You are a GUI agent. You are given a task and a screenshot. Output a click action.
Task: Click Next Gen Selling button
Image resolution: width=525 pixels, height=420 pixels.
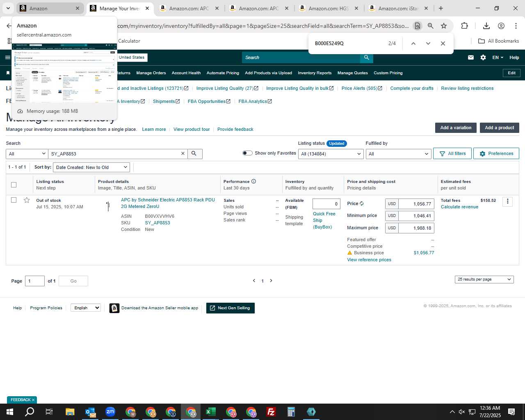[231, 308]
